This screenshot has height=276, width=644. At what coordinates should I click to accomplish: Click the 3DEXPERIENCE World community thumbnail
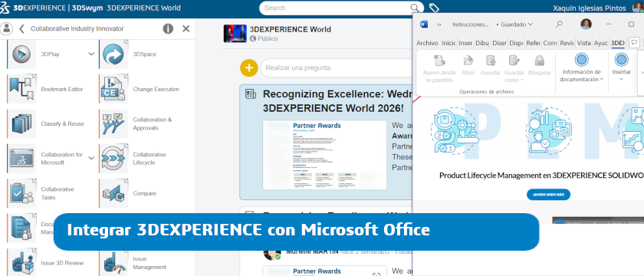pos(235,34)
